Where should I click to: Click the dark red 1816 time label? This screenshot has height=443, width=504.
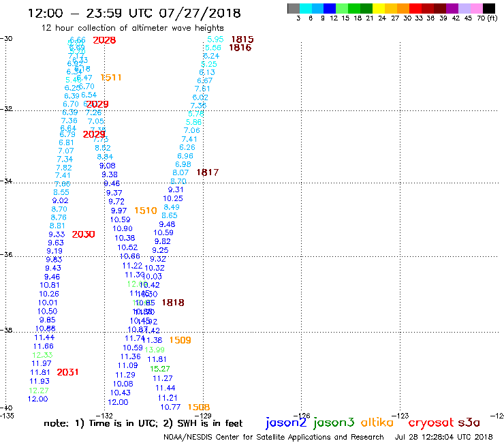point(240,48)
